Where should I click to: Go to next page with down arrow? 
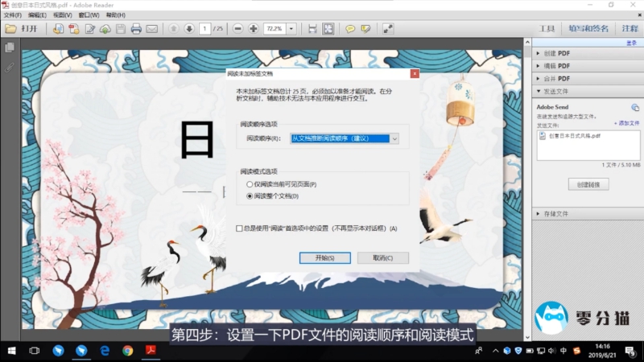click(x=189, y=29)
